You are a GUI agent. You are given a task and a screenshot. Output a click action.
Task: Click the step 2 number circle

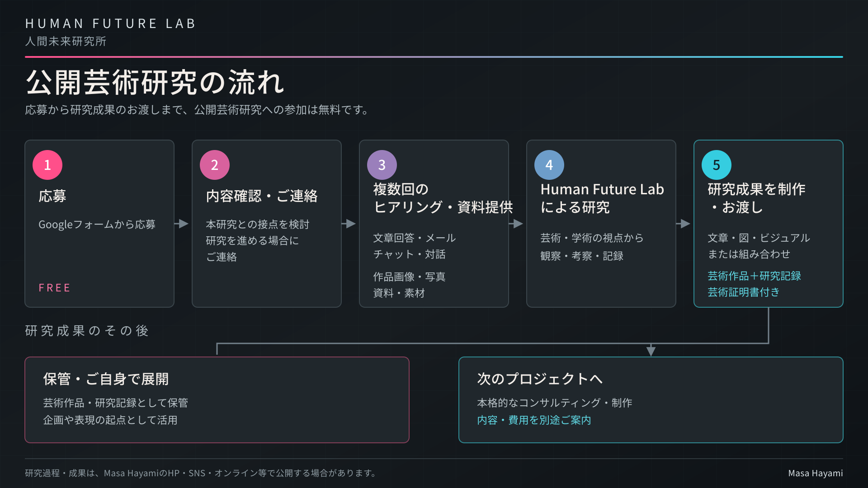[215, 165]
